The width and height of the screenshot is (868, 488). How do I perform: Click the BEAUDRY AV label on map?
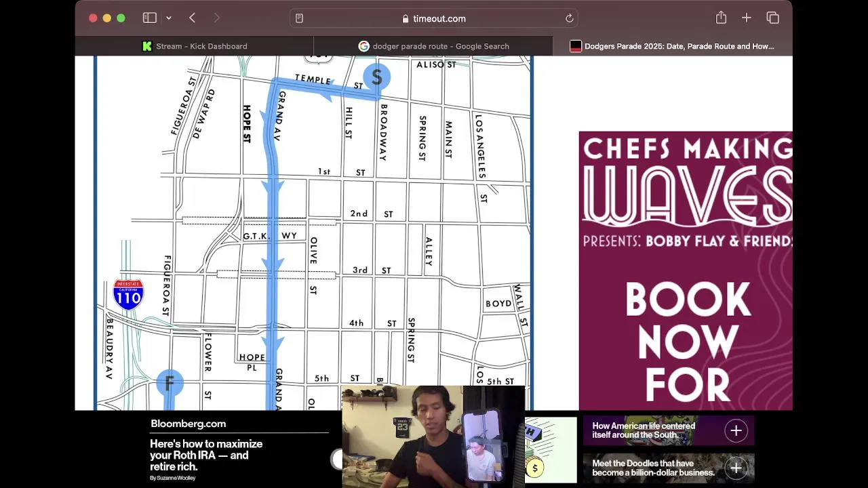(108, 349)
